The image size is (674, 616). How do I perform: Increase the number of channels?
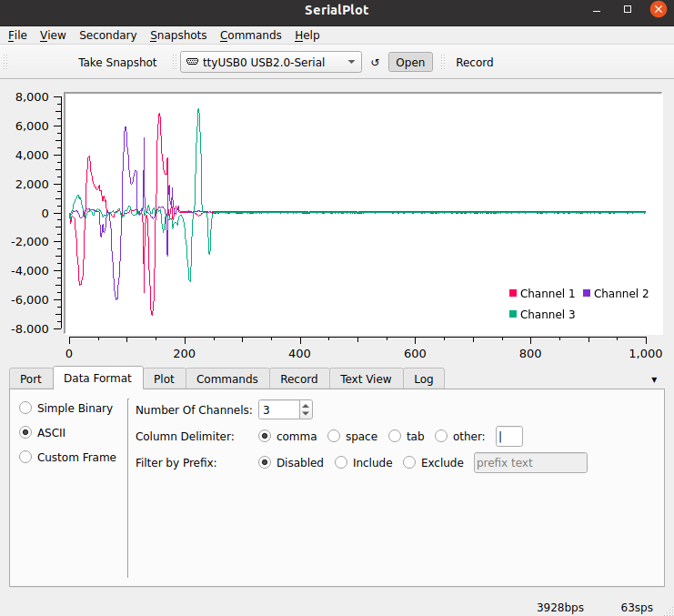306,406
